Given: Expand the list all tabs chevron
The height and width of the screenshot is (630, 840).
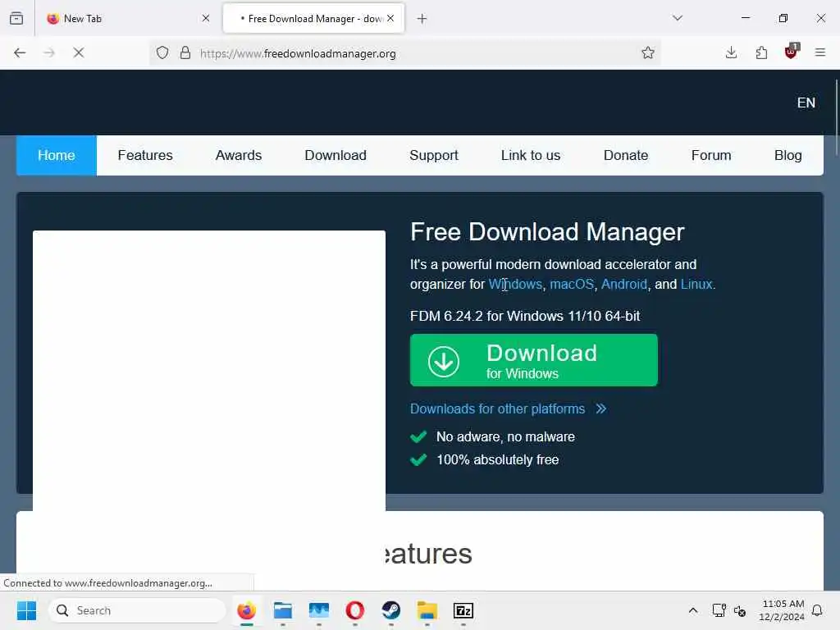Looking at the screenshot, I should [x=678, y=18].
